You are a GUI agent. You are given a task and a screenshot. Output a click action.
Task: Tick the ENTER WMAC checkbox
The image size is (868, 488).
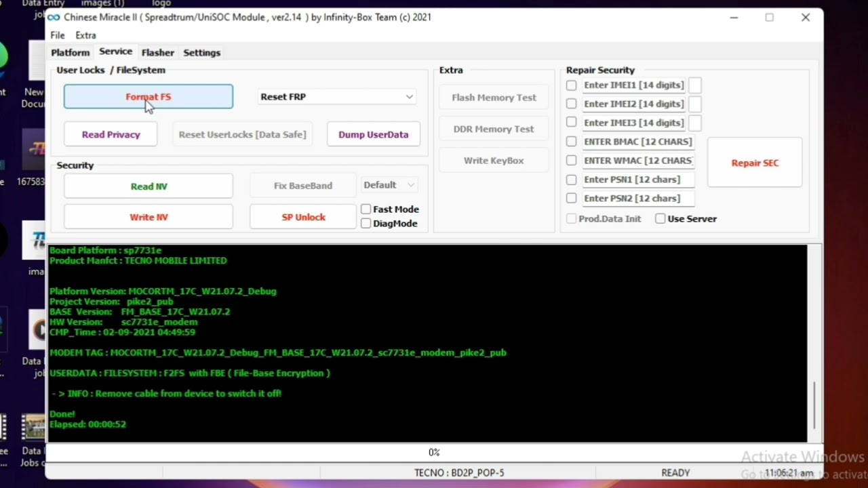[572, 160]
